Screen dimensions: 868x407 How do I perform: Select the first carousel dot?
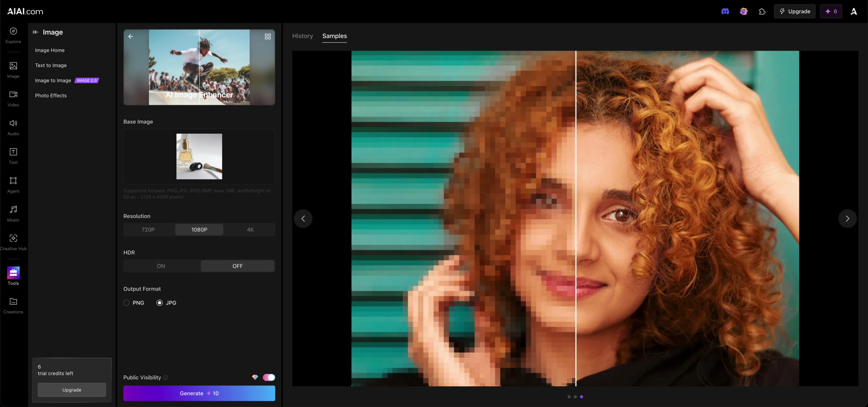click(569, 397)
